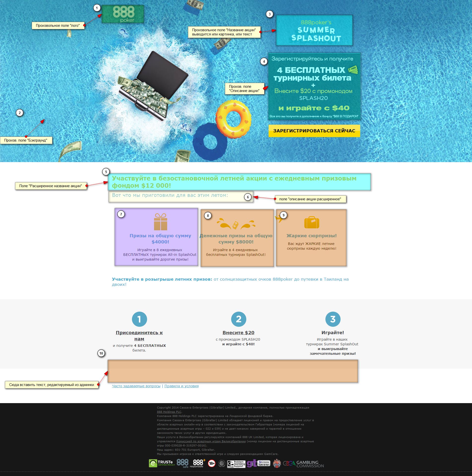Click the step 2 circle icon
This screenshot has height=476, width=472.
(x=238, y=319)
